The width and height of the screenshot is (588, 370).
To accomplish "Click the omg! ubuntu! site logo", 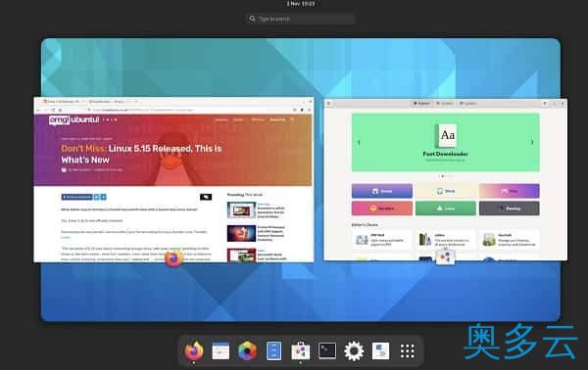I will click(73, 119).
